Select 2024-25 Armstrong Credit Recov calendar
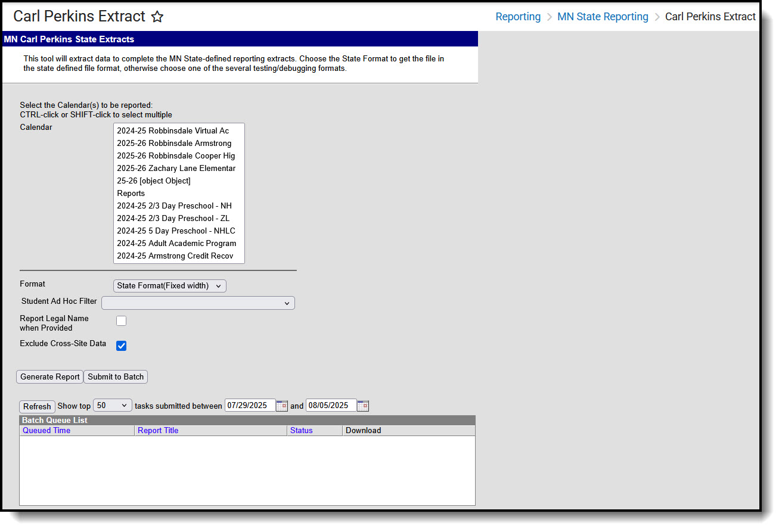This screenshot has height=532, width=782. point(179,256)
